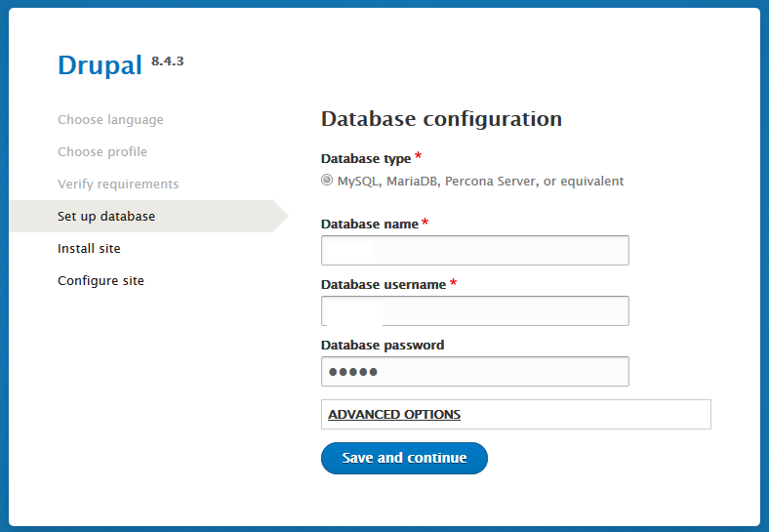Click the Database configuration heading
This screenshot has height=532, width=769.
coord(441,119)
